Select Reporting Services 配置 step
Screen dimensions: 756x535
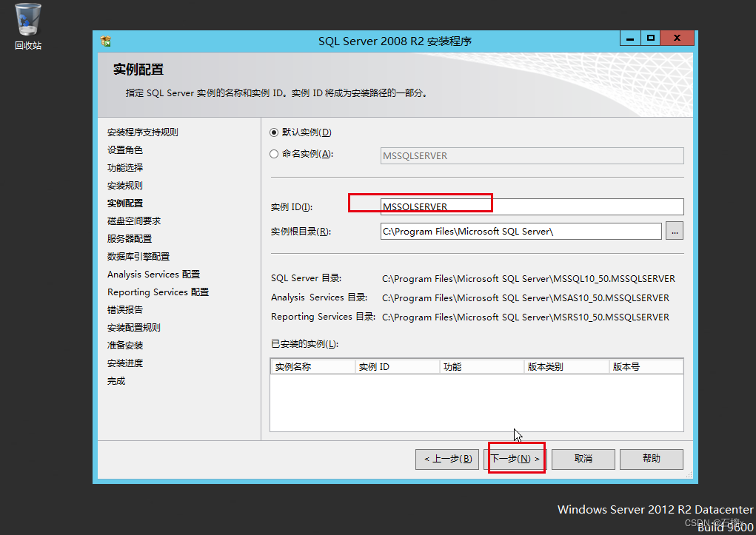tap(158, 292)
